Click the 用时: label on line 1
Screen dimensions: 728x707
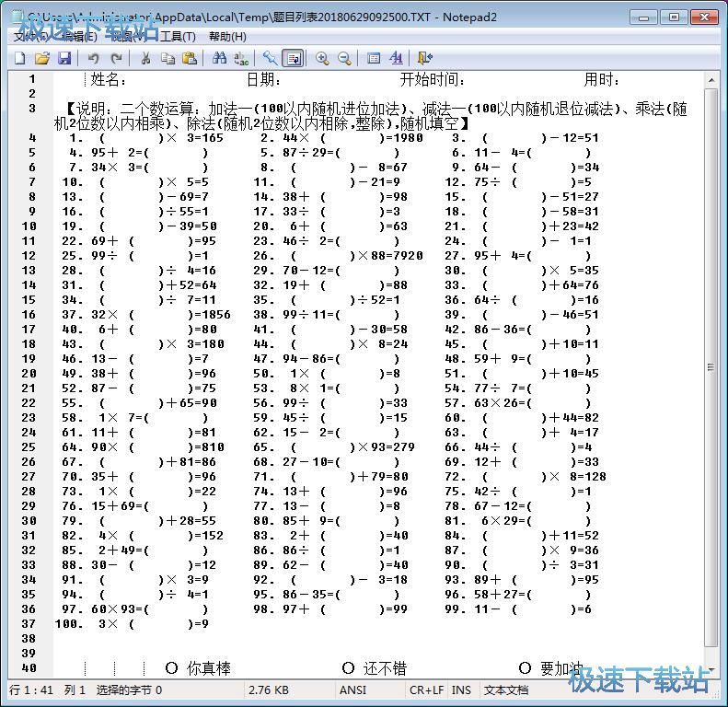(601, 80)
